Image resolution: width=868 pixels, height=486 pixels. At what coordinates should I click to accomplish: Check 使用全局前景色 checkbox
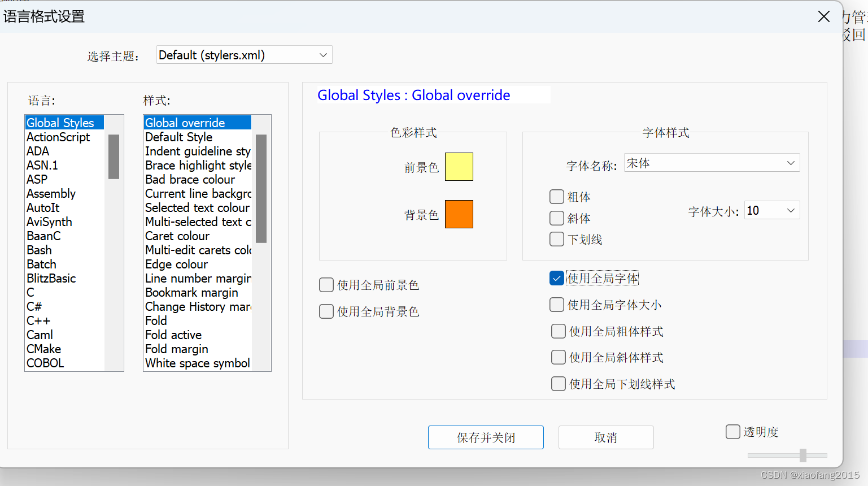326,285
